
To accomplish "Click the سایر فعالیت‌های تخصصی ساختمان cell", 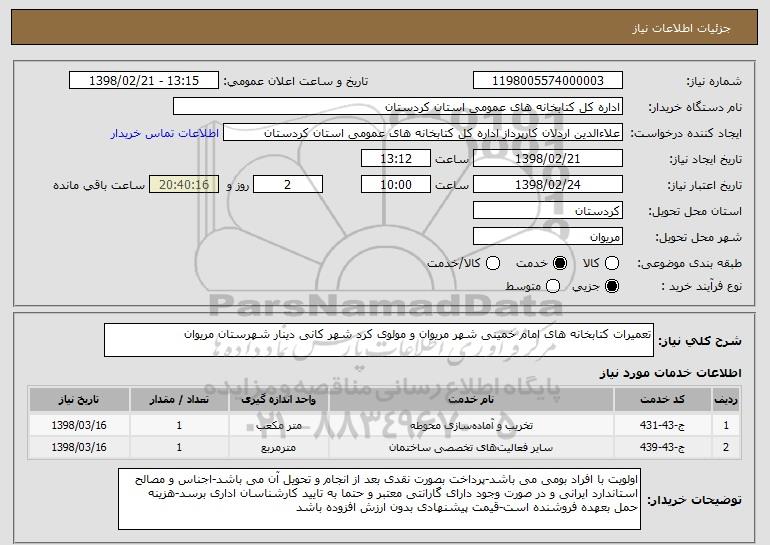I will tap(471, 447).
